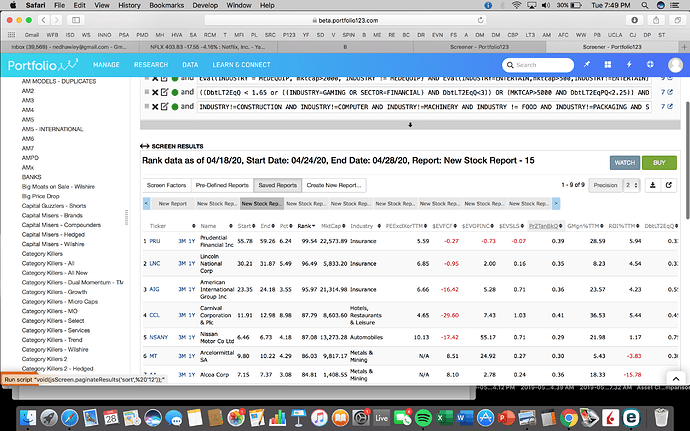Viewport: 690px width, 431px height.
Task: Open the 1Y chart link for CCL
Action: [x=192, y=315]
